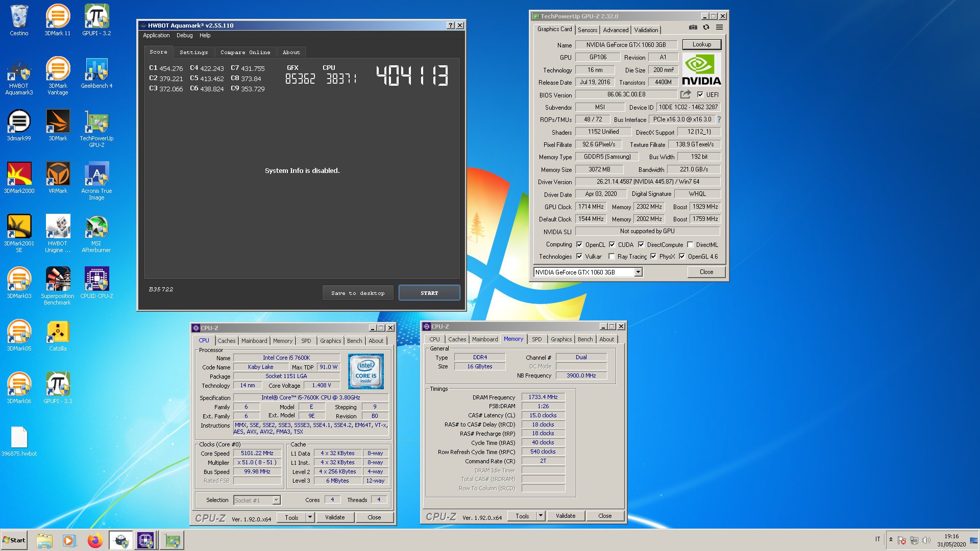Launch CPUID CPU-Z desktop icon
980x551 pixels.
(96, 283)
